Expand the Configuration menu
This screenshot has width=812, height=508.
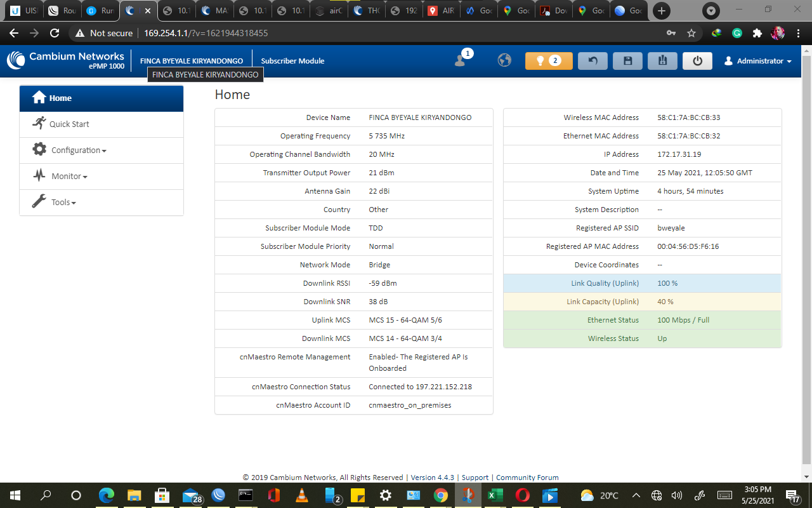tap(78, 150)
